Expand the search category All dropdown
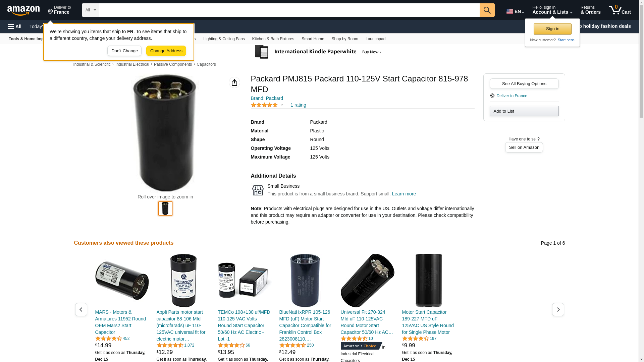Viewport: 644px width, 362px height. point(91,10)
